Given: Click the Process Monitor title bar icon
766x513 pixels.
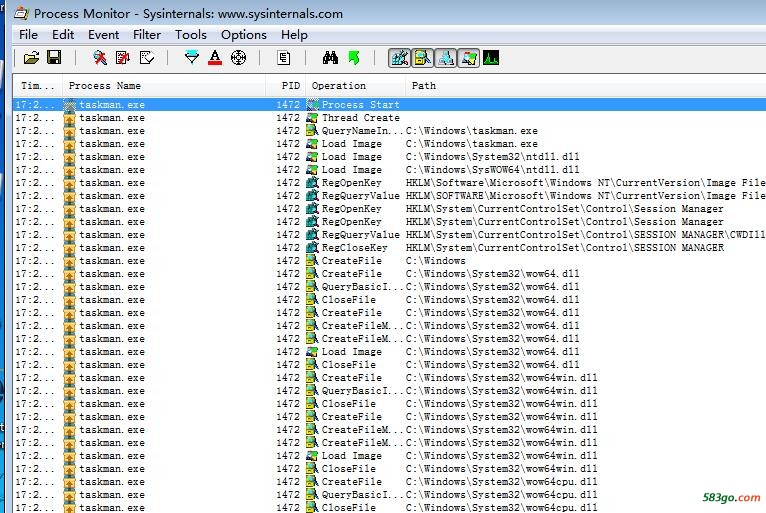Looking at the screenshot, I should click(21, 13).
